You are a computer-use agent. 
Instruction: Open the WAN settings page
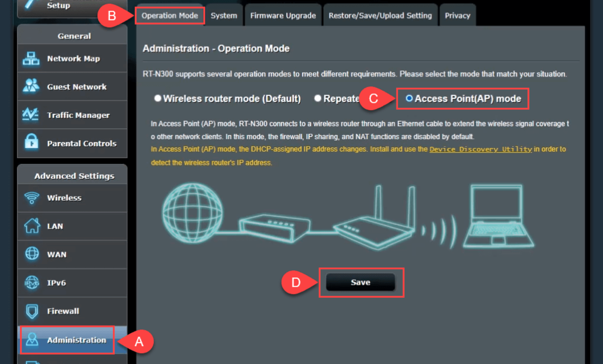click(72, 254)
